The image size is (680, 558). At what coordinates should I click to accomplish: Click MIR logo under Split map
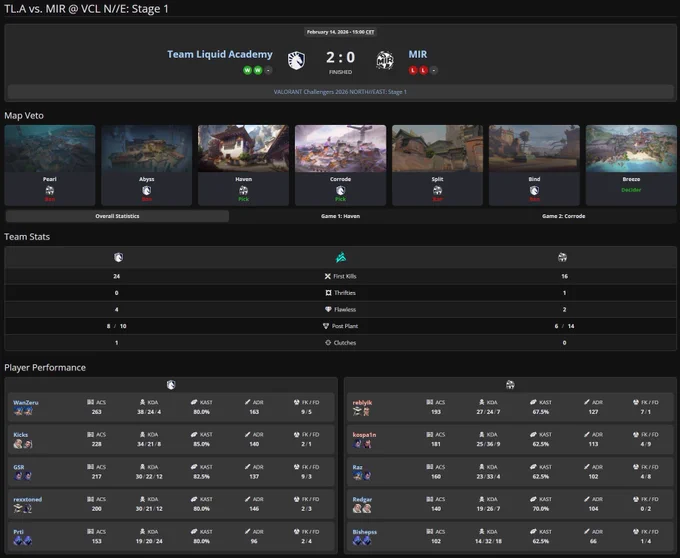pos(437,190)
